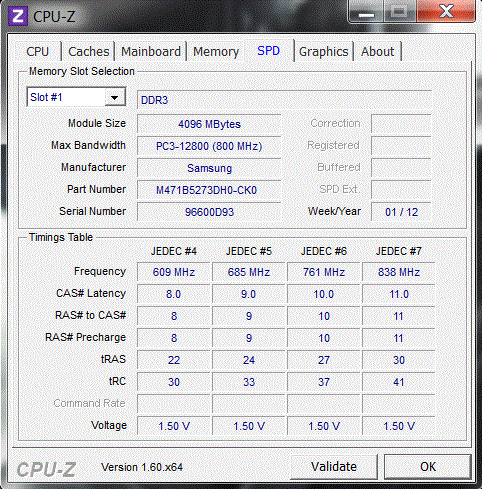Click the Week/Year value 01 / 12
The height and width of the screenshot is (489, 482).
pos(401,212)
